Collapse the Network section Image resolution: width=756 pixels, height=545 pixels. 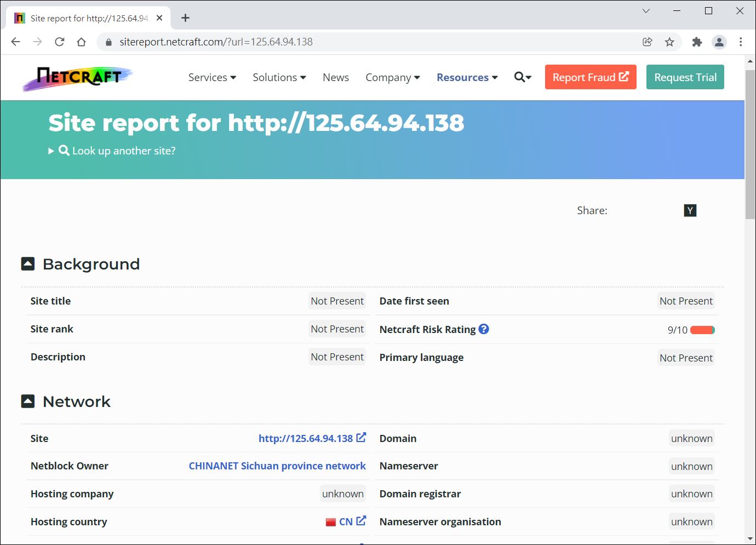(x=28, y=401)
